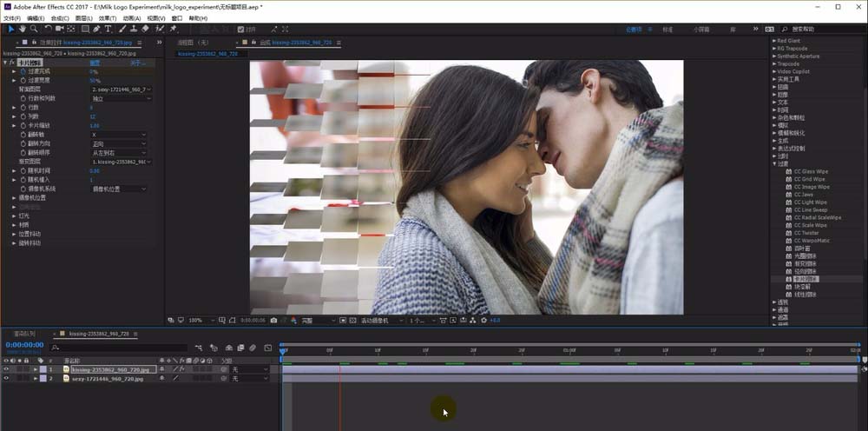Select the Horizontal Type tool
The image size is (868, 431).
[x=108, y=29]
